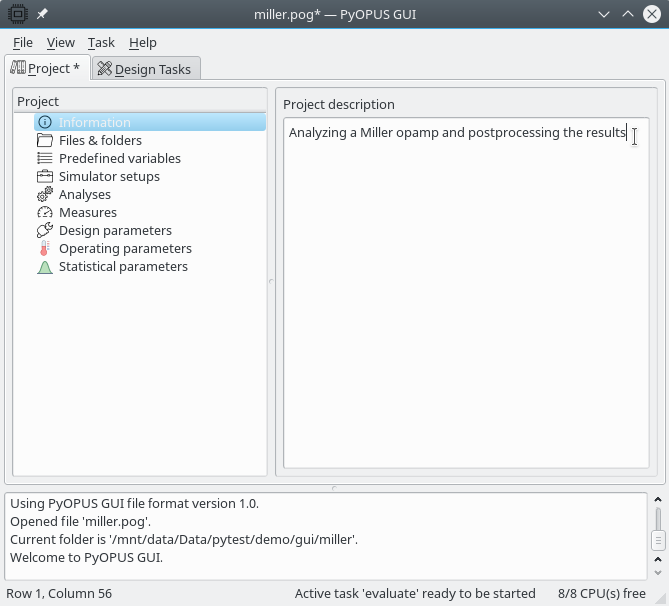Open the Task menu
669x606 pixels.
101,43
